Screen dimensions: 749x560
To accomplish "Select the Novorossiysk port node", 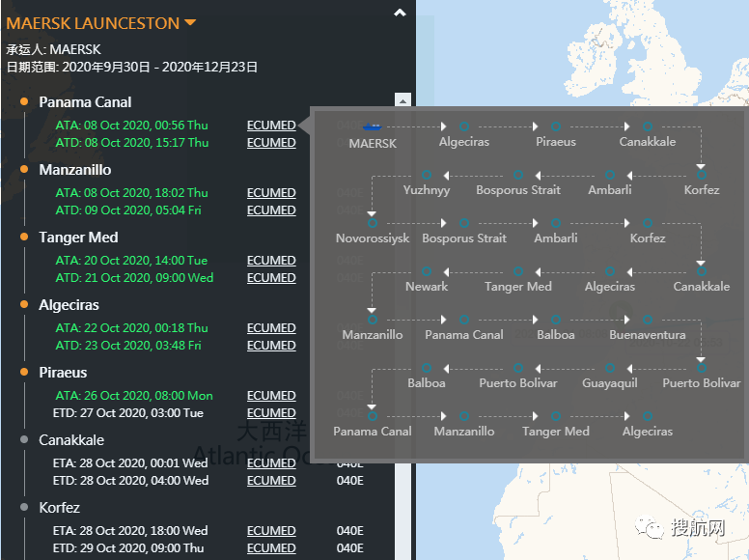I will (373, 223).
